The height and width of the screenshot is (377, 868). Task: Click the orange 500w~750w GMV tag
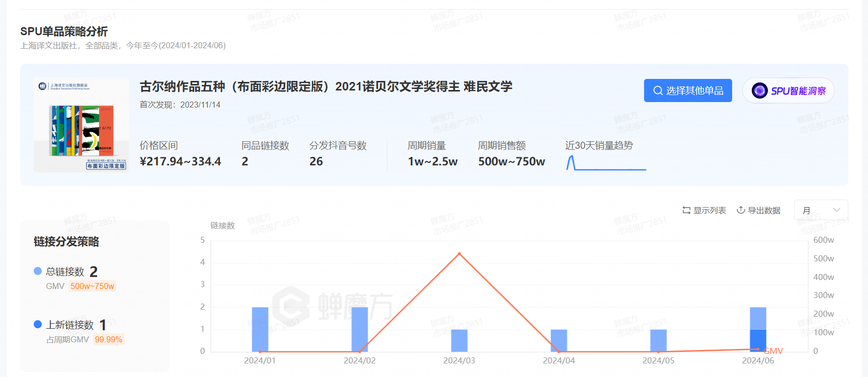92,286
